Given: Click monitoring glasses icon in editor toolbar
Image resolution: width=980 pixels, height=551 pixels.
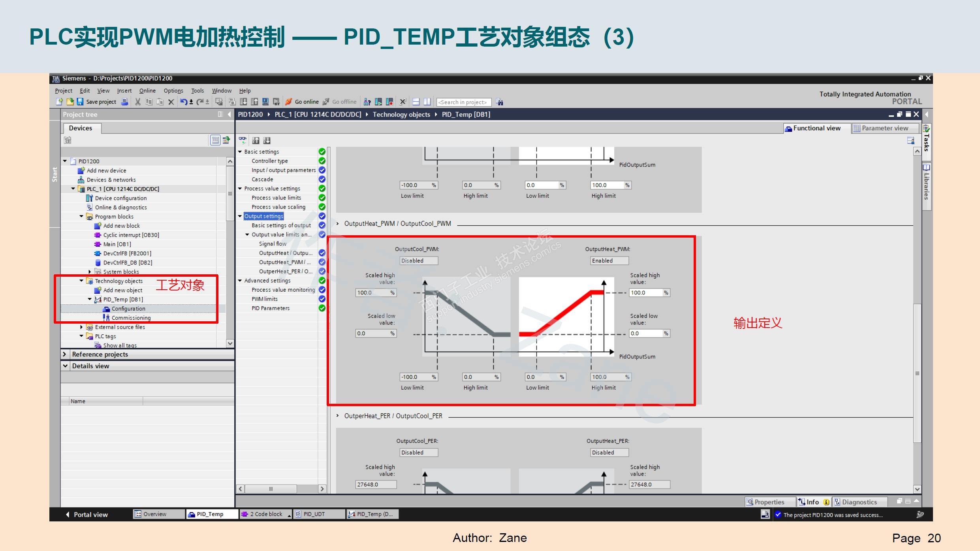Looking at the screenshot, I should click(x=243, y=140).
